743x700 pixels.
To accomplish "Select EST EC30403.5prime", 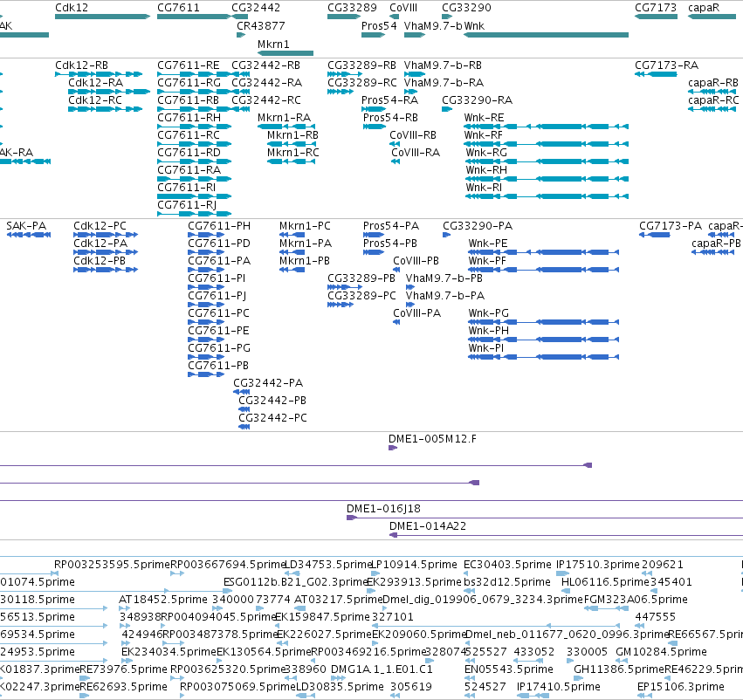I will coord(507,564).
